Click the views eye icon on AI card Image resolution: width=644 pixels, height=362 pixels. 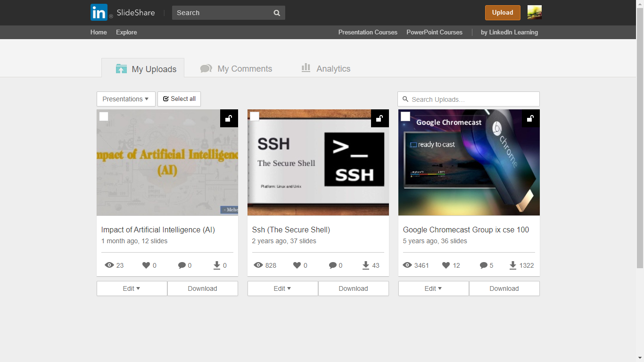click(x=109, y=265)
